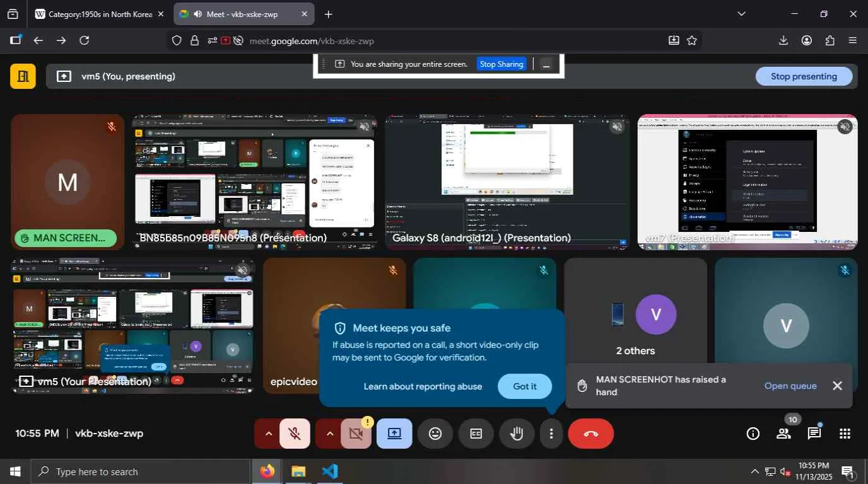This screenshot has width=868, height=484.
Task: Select the Meet - vkb-xske-zwp tab
Action: 244,14
